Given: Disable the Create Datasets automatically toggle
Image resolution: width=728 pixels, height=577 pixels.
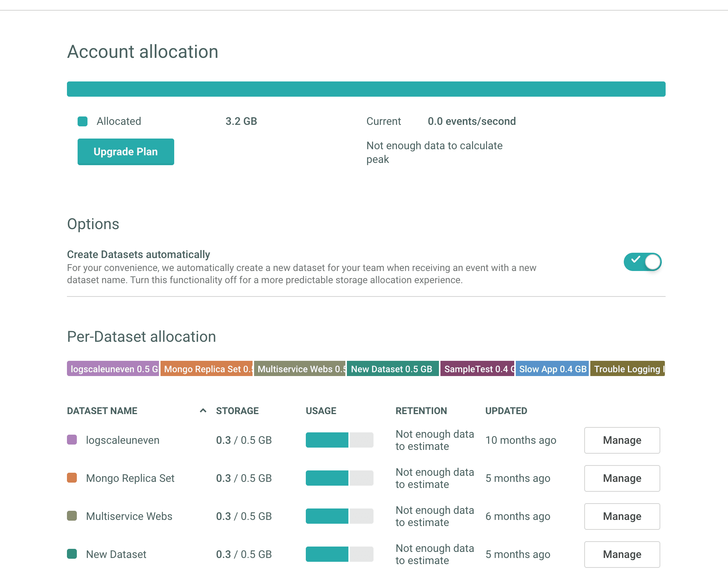Looking at the screenshot, I should (642, 262).
